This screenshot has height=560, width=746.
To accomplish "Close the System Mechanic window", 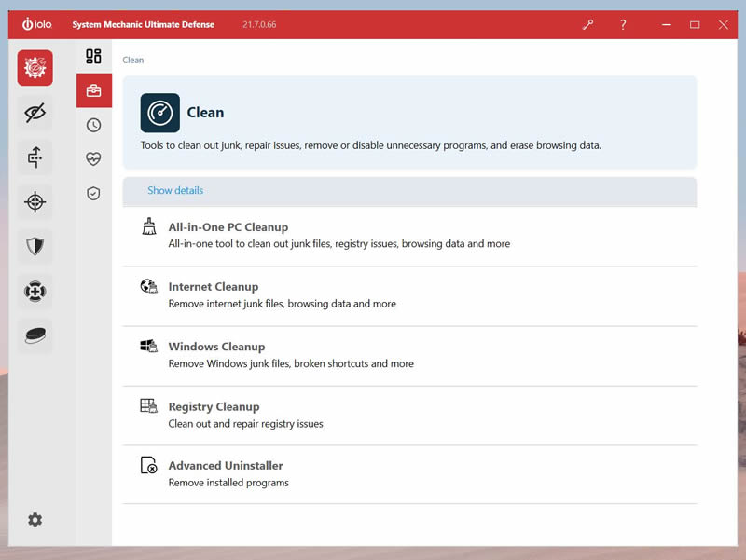I will (724, 24).
